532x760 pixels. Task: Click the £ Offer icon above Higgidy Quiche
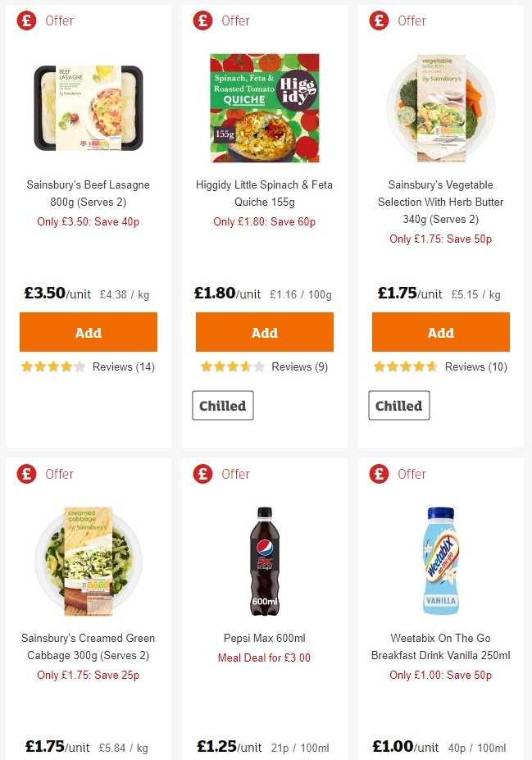coord(202,20)
